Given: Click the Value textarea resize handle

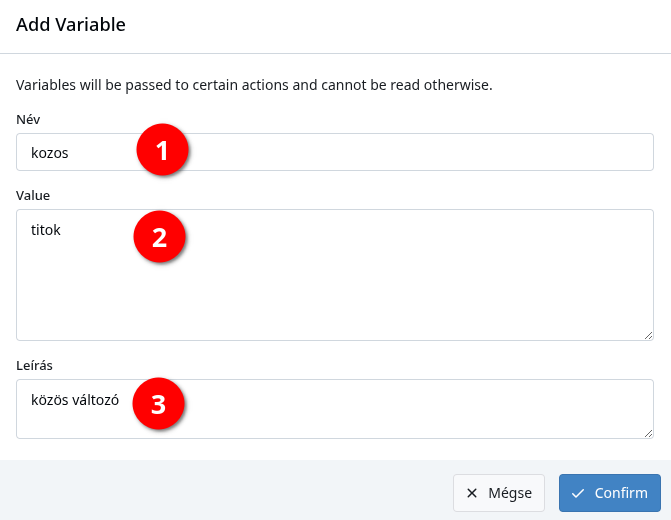Looking at the screenshot, I should 648,336.
